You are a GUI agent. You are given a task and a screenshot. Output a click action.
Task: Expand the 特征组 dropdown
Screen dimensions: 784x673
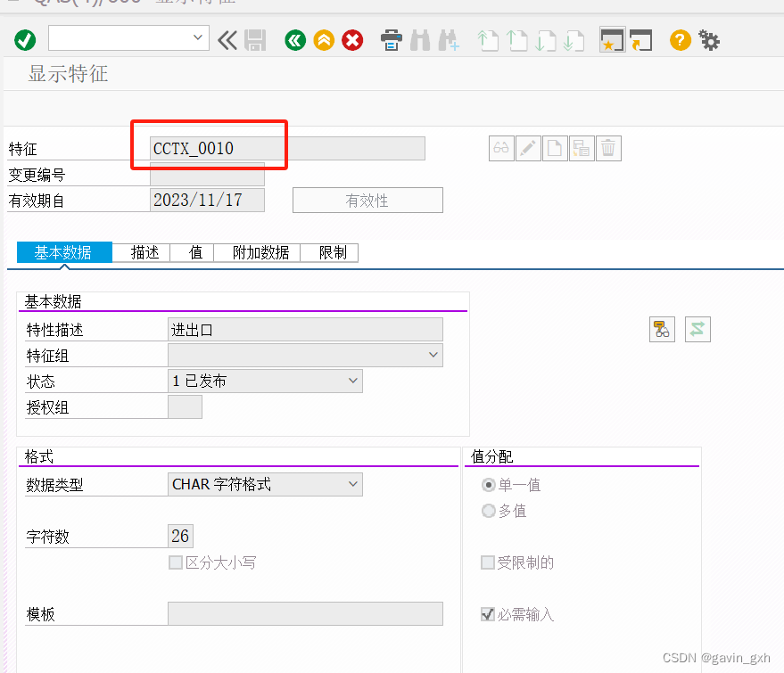tap(433, 355)
